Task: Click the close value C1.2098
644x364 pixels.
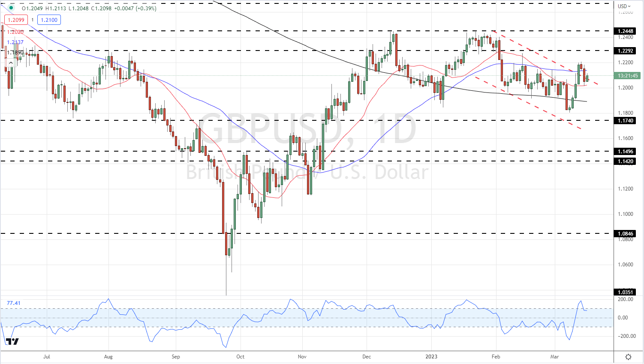Action: tap(102, 8)
